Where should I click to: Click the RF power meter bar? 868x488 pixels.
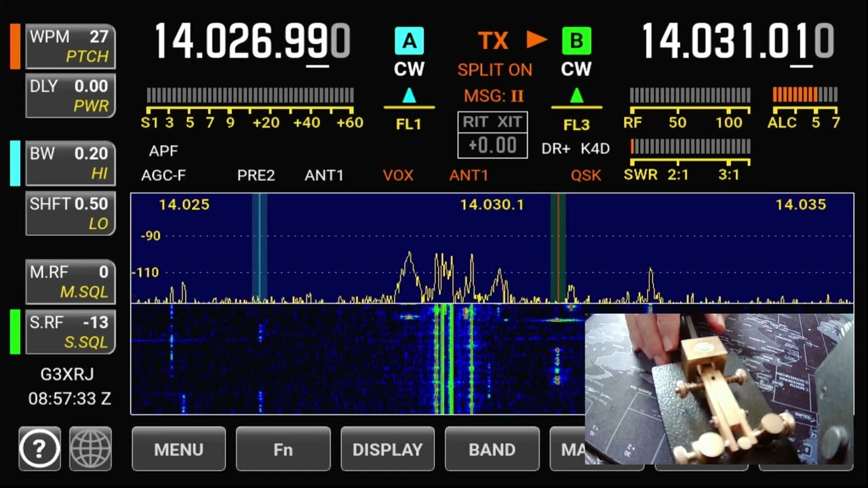(690, 95)
